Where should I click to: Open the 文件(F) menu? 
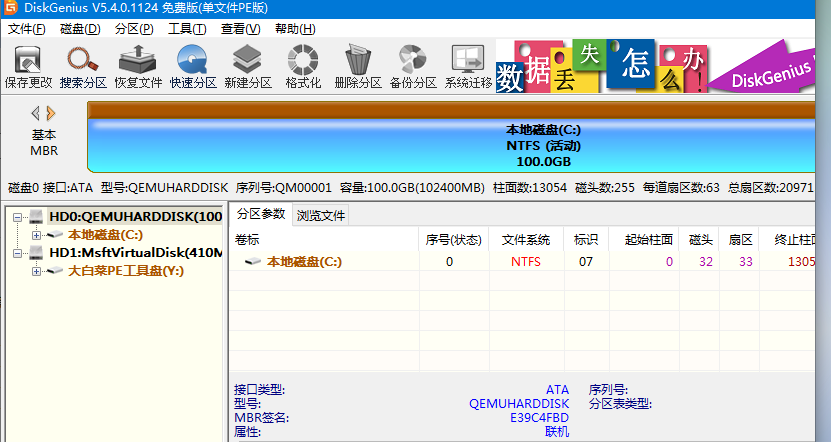click(x=26, y=29)
